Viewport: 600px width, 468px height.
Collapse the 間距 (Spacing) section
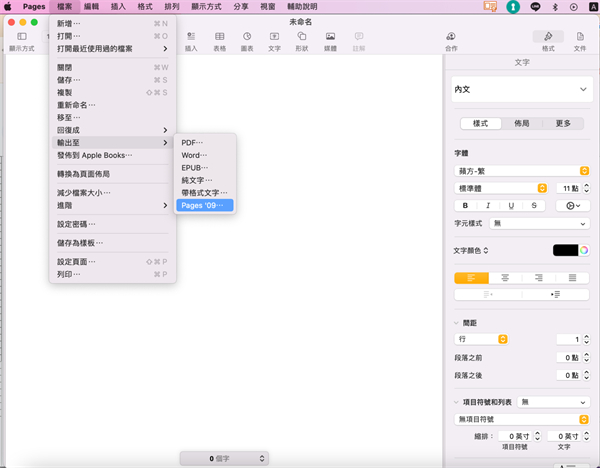[x=457, y=323]
